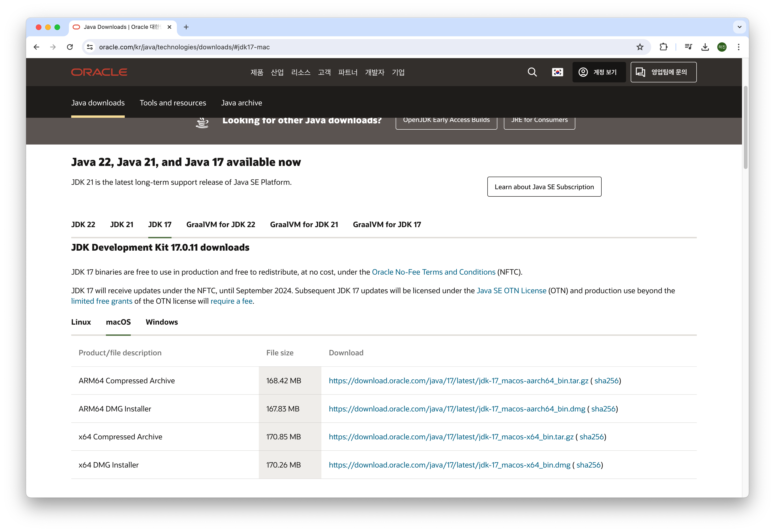Viewport: 775px width, 532px height.
Task: Select the Windows OS tab
Action: [162, 322]
